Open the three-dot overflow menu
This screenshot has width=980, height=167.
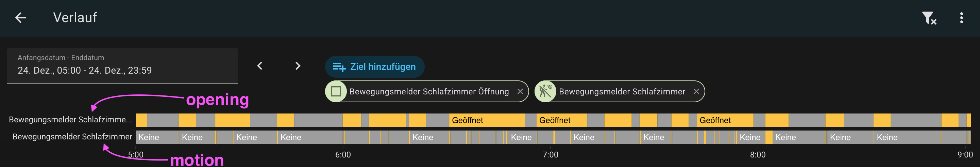[961, 18]
